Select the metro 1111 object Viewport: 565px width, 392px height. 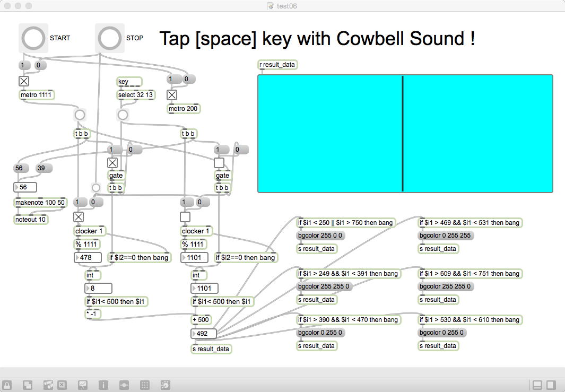click(x=36, y=95)
